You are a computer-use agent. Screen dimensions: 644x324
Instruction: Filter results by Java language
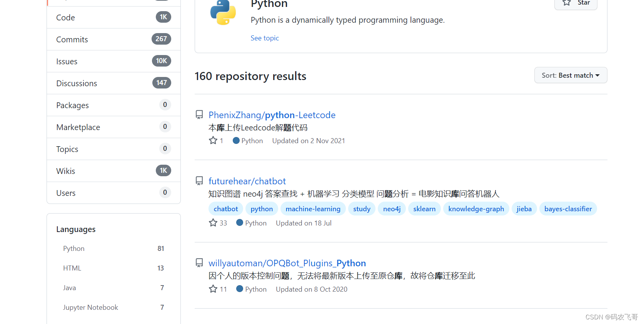113,288
